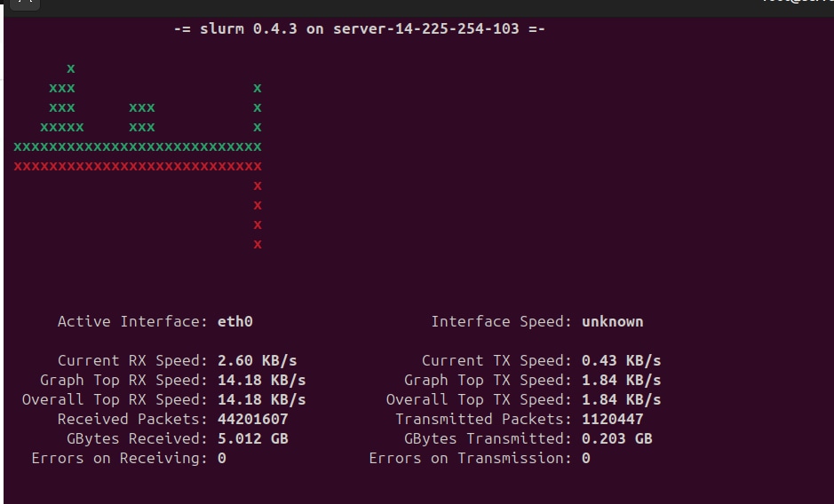The width and height of the screenshot is (834, 504).
Task: Click the Errors on Transmission value
Action: [586, 458]
